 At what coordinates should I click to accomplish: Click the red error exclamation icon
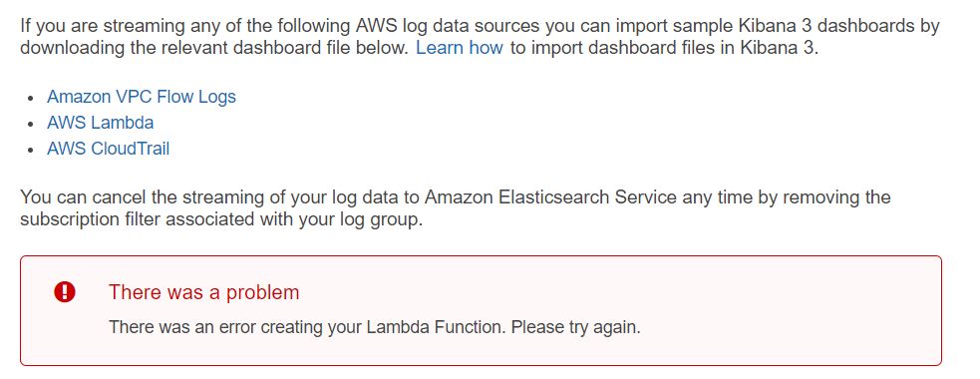[x=65, y=292]
